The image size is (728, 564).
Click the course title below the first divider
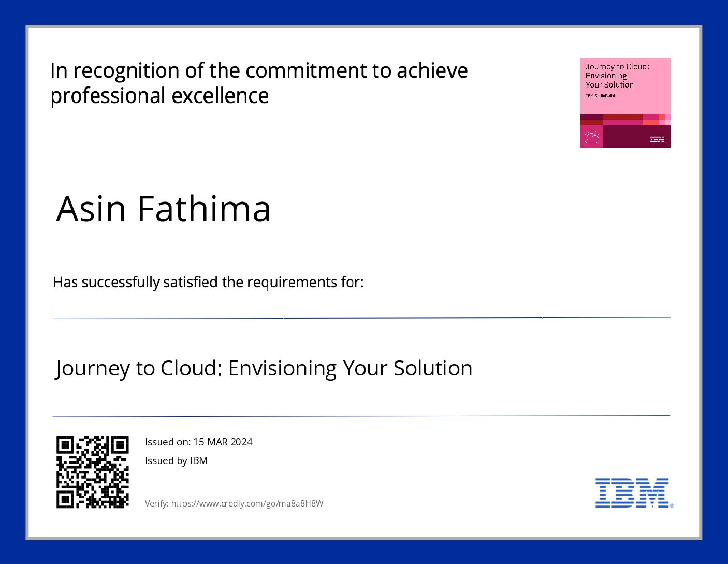[264, 368]
